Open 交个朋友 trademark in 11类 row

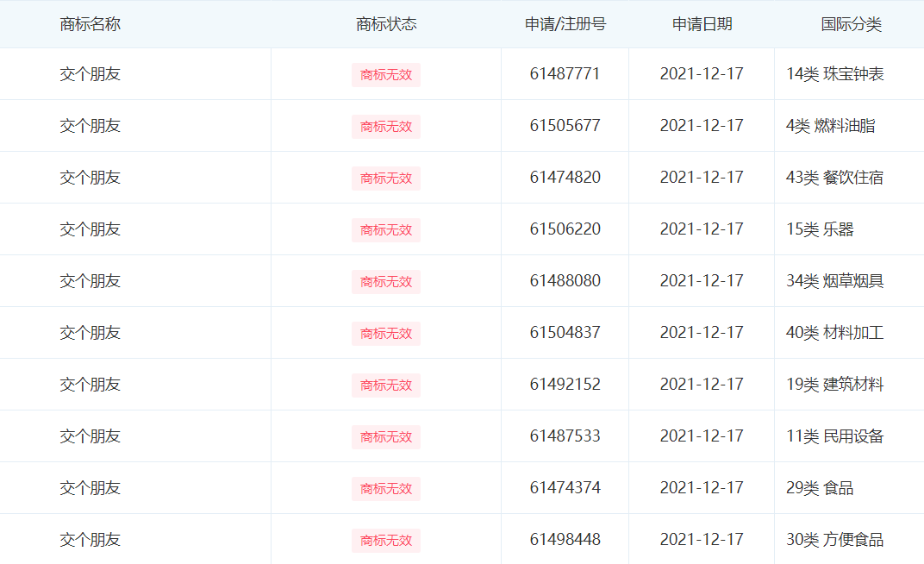(x=91, y=436)
